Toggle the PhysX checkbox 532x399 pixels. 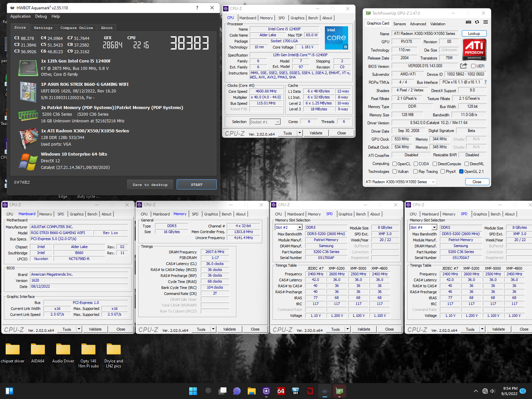click(443, 172)
